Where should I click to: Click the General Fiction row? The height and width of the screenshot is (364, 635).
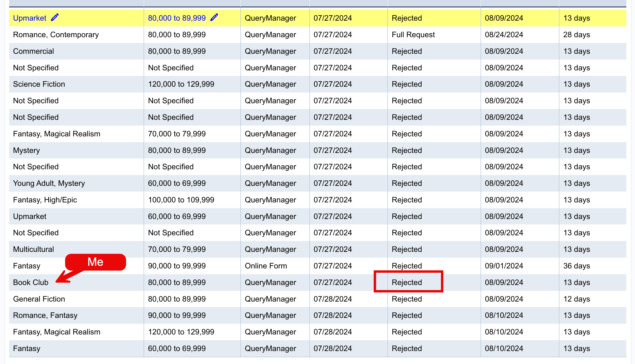[317, 299]
